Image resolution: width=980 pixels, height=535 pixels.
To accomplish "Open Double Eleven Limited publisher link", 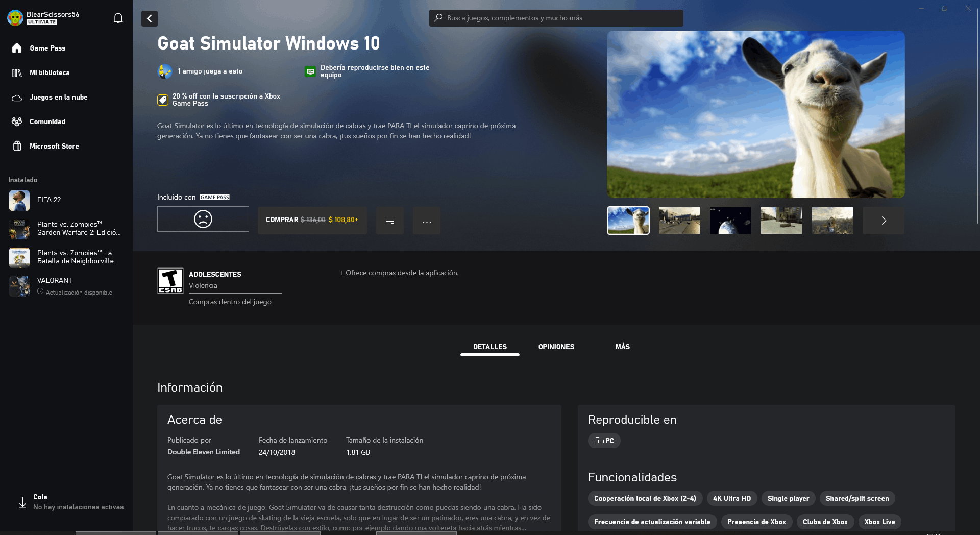I will (204, 452).
